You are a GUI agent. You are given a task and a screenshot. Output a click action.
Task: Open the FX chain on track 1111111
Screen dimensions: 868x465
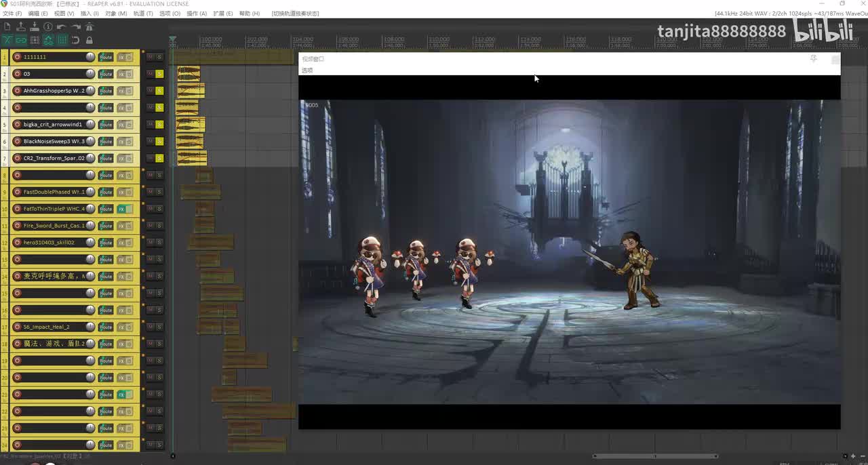(x=122, y=57)
